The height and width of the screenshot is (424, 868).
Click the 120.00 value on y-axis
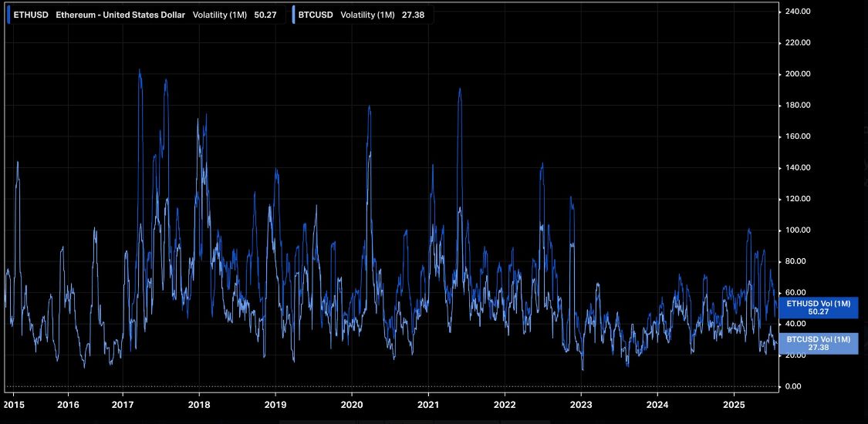point(798,199)
